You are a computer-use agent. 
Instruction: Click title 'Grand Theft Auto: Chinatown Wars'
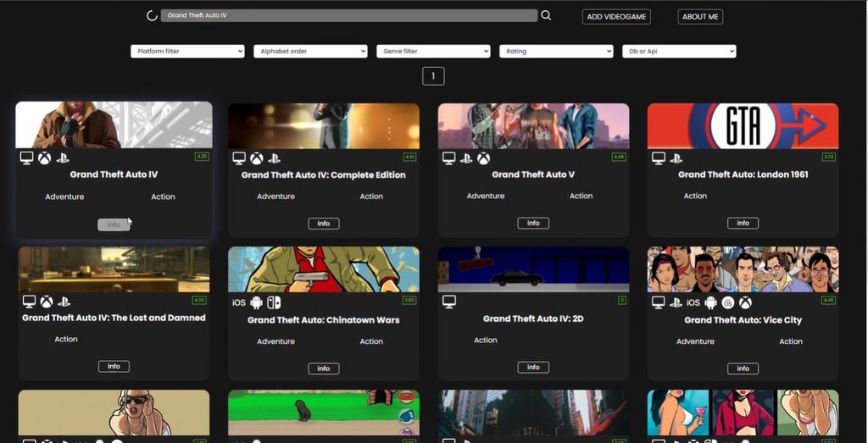tap(324, 319)
